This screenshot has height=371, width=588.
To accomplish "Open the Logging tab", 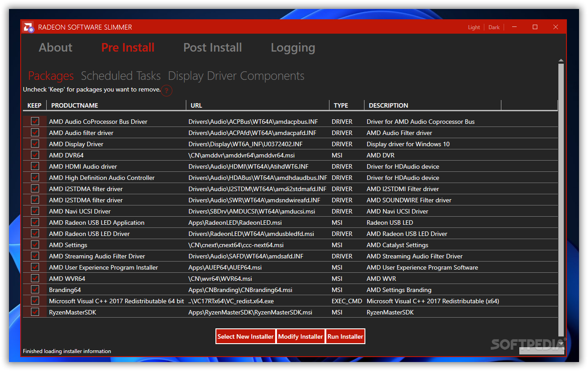I will click(293, 48).
